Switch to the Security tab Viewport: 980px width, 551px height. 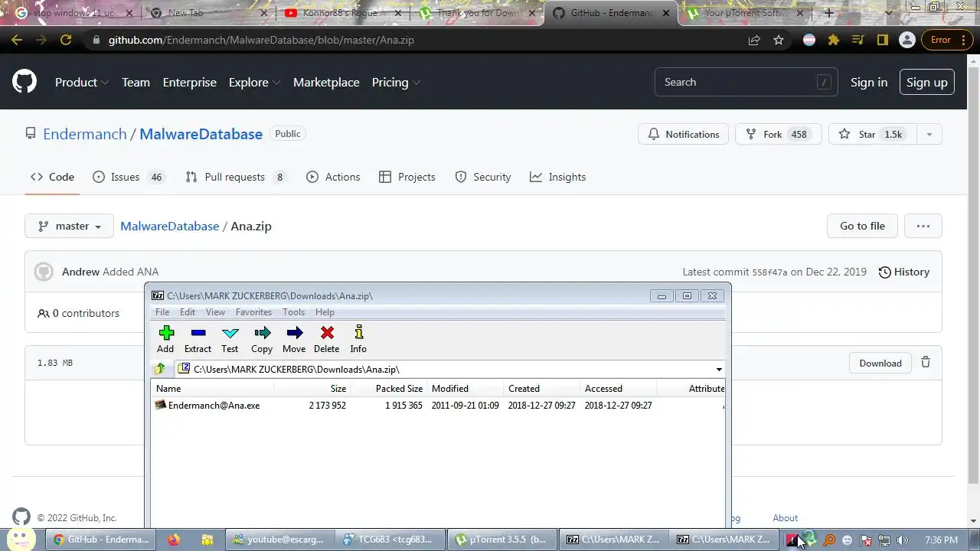coord(483,177)
